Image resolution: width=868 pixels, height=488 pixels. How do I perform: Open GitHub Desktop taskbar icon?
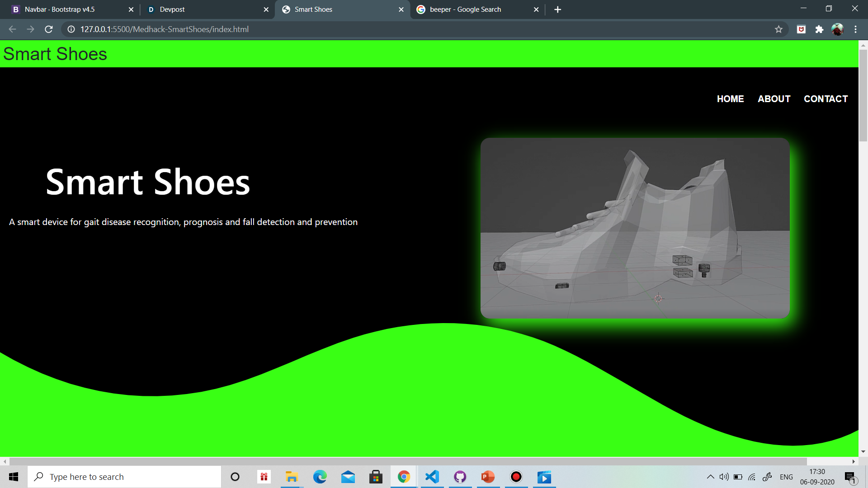[460, 477]
